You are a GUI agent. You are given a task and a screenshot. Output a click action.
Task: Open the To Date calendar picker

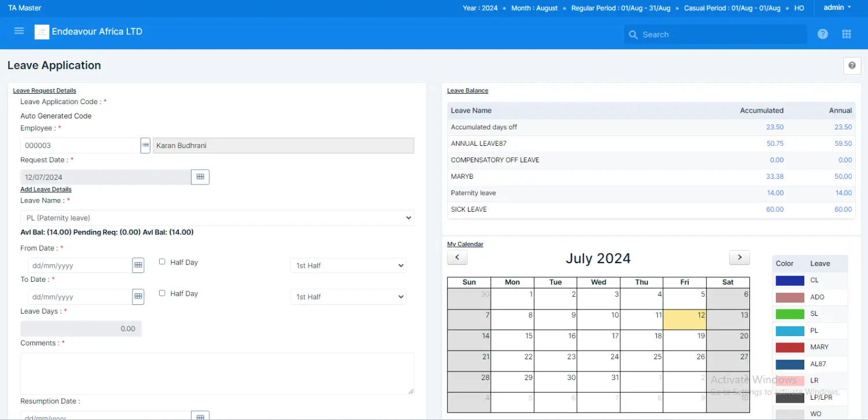pos(138,297)
